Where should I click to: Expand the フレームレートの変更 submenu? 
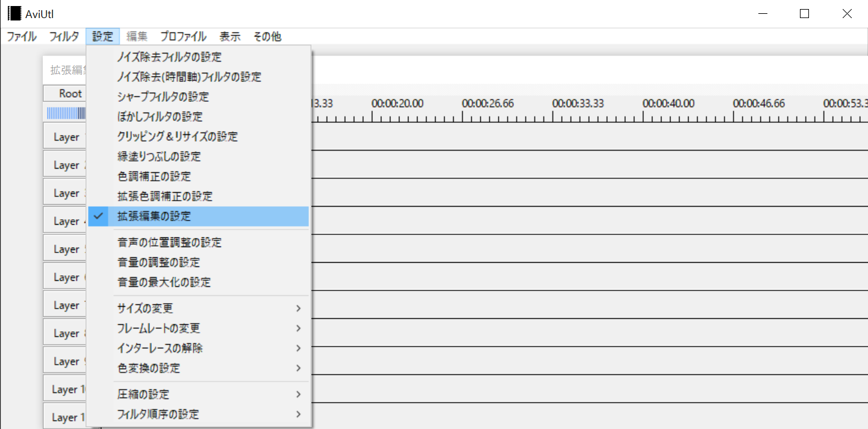[x=198, y=328]
